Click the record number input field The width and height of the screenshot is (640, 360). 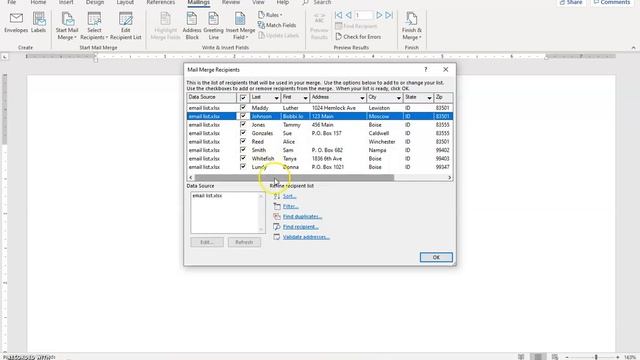(x=363, y=15)
